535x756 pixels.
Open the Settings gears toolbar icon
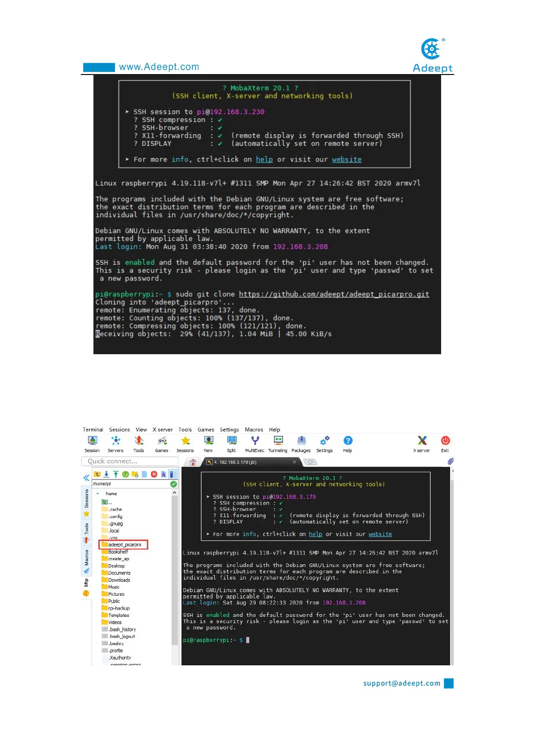(324, 444)
